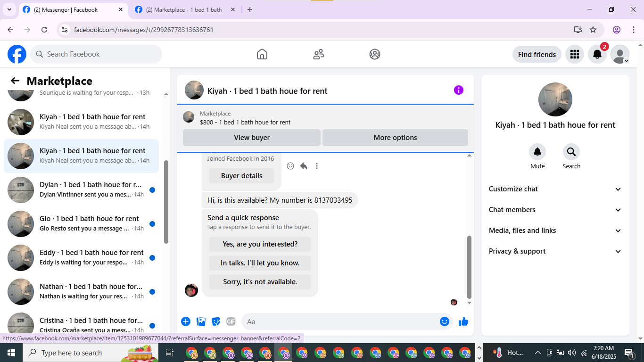The width and height of the screenshot is (644, 362).
Task: Go to the Home feed icon
Action: (262, 54)
